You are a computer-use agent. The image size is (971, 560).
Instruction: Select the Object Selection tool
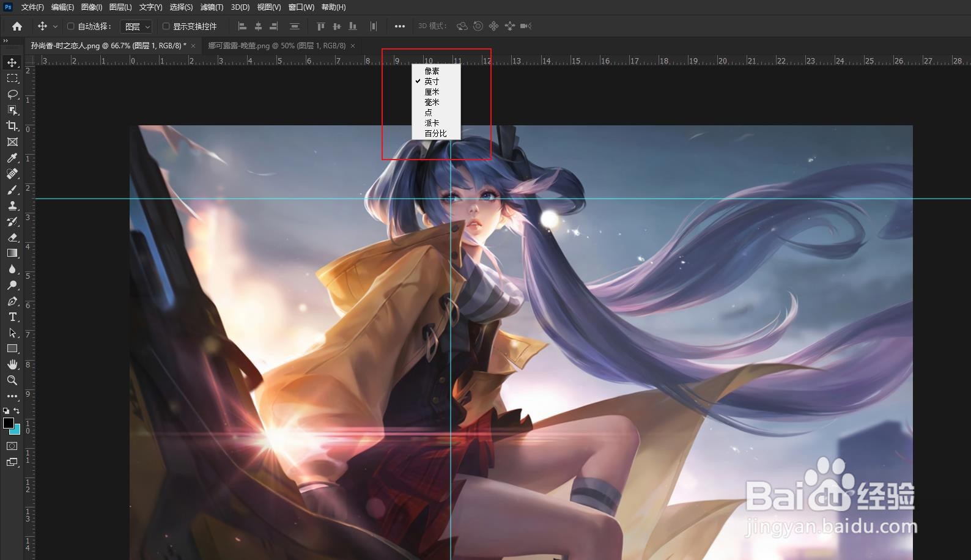pyautogui.click(x=12, y=110)
